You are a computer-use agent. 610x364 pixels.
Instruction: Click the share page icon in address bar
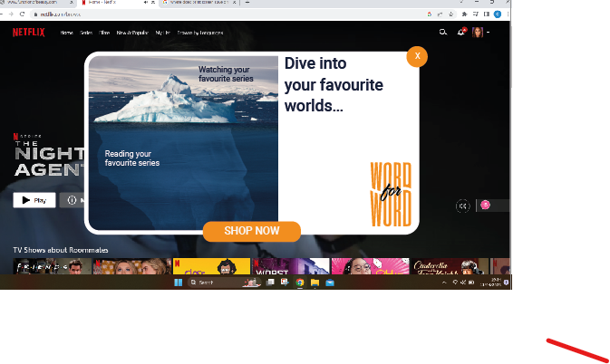point(440,14)
